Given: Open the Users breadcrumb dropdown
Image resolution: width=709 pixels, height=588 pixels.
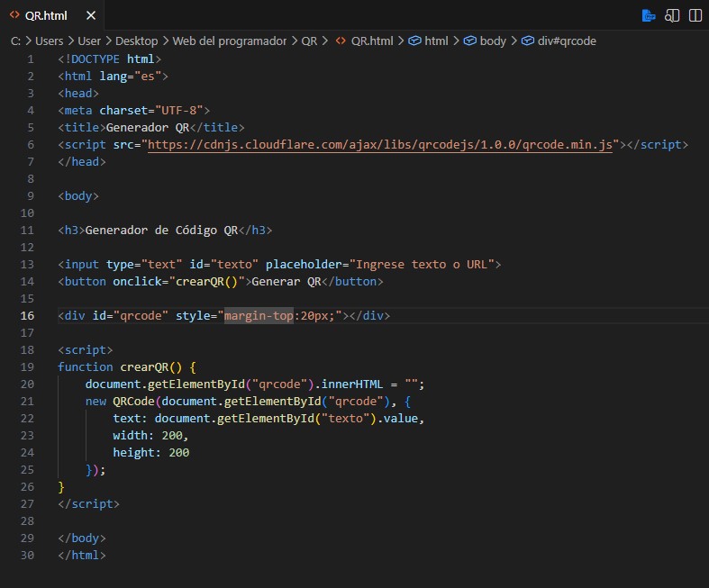Looking at the screenshot, I should pyautogui.click(x=50, y=41).
